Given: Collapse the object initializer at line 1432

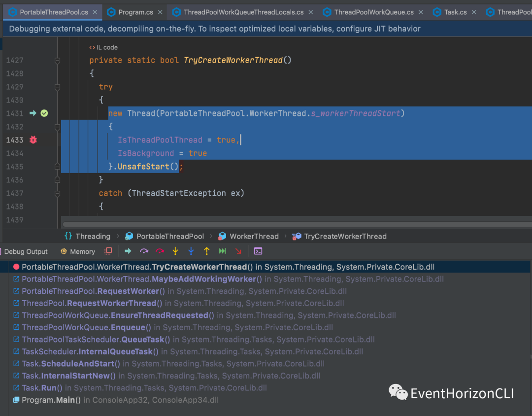Looking at the screenshot, I should click(x=57, y=127).
